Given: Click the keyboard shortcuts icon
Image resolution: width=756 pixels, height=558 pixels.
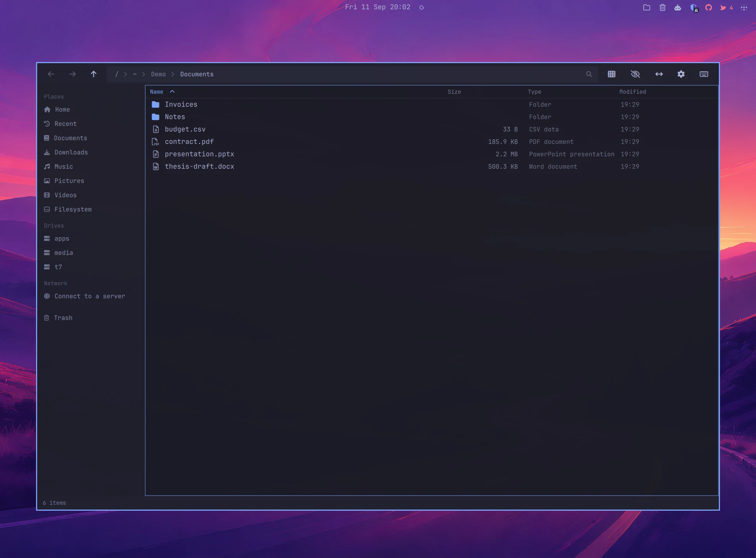Looking at the screenshot, I should [x=704, y=74].
